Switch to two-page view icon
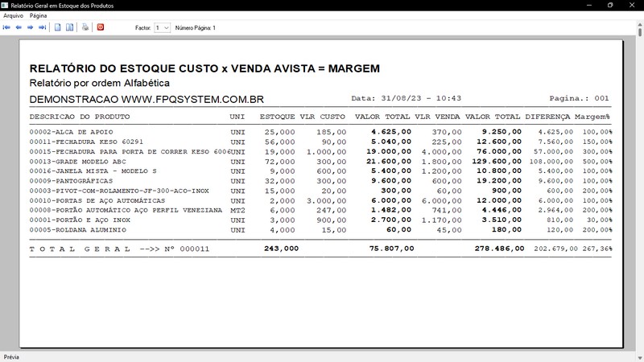644x362 pixels. 70,27
